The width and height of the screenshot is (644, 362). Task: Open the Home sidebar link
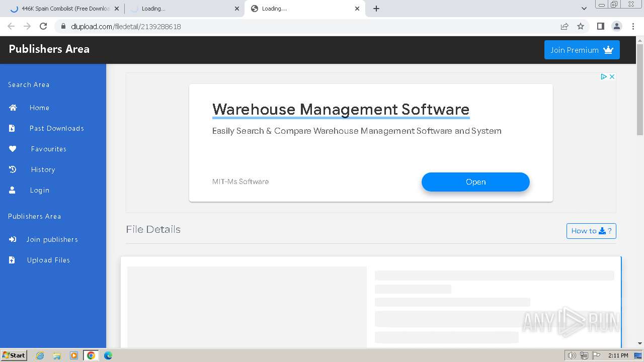[x=39, y=108]
